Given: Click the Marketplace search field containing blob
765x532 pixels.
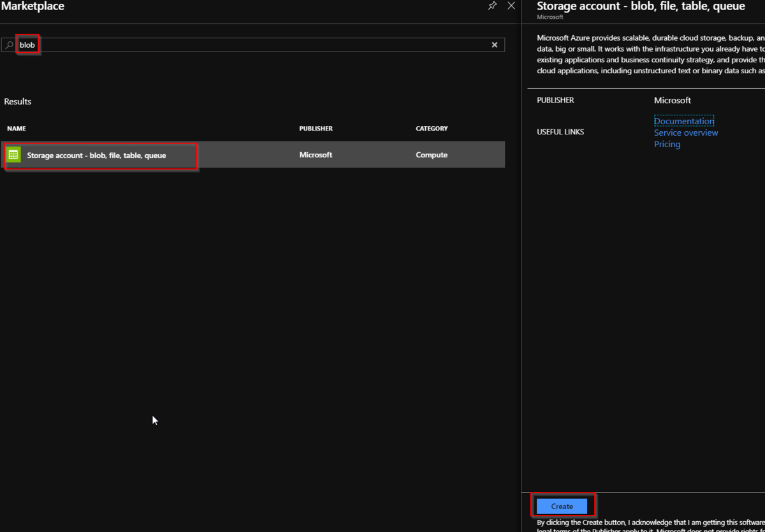Looking at the screenshot, I should coord(253,45).
